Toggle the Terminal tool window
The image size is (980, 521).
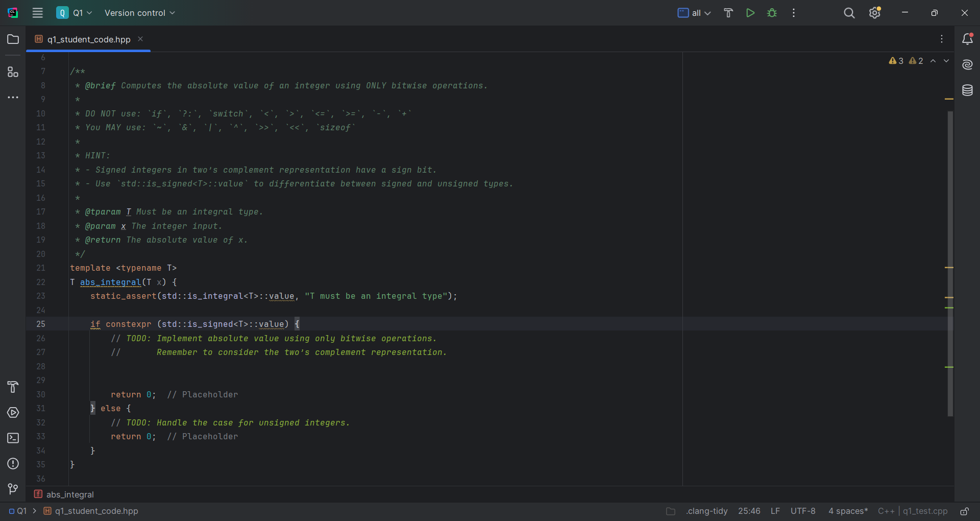pos(13,438)
